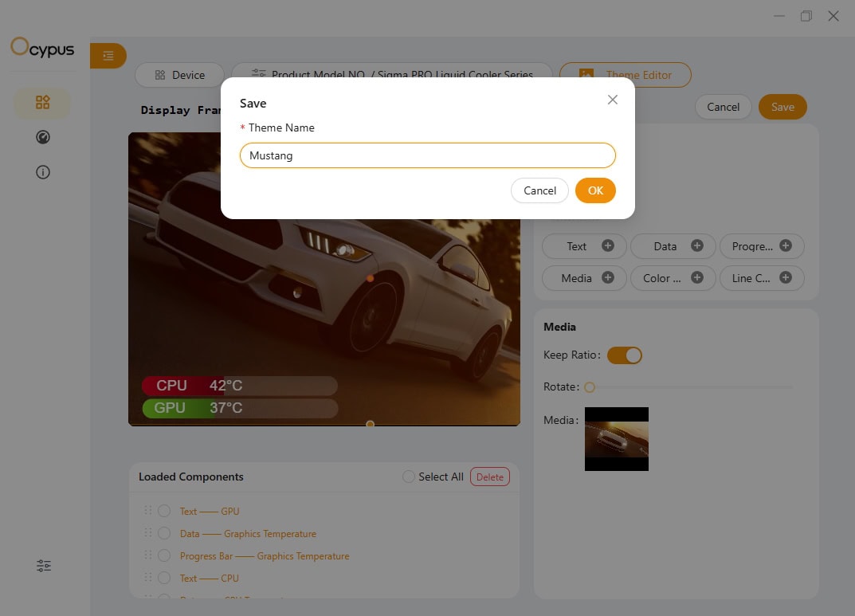
Task: Open settings sliders icon at bottom left
Action: [x=44, y=566]
